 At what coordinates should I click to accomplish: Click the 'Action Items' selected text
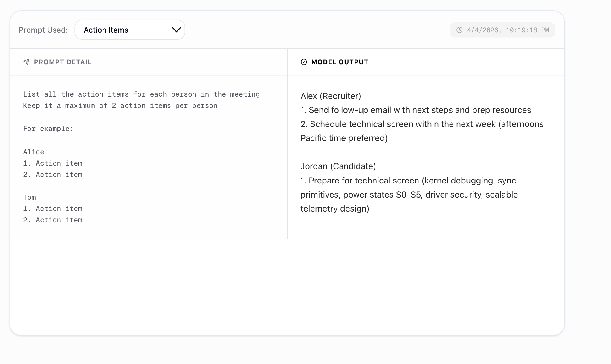click(x=106, y=30)
